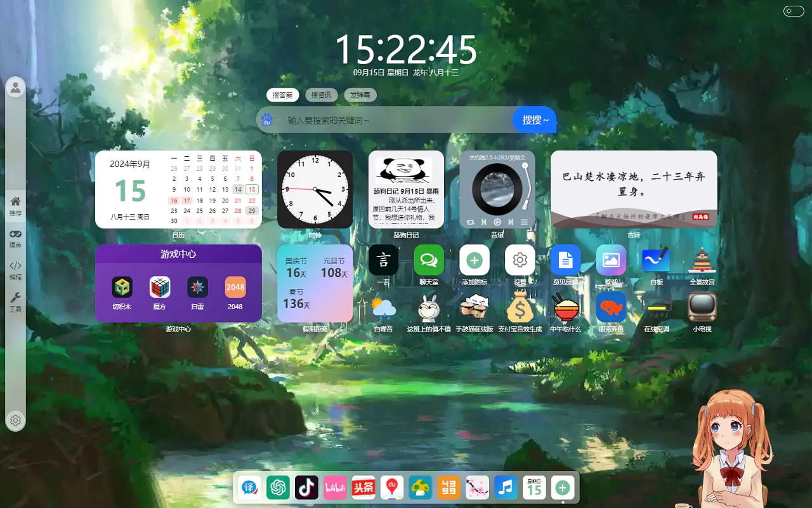The height and width of the screenshot is (508, 812).
Task: Click the 添加图标 plus icon in the app grid
Action: [x=475, y=260]
